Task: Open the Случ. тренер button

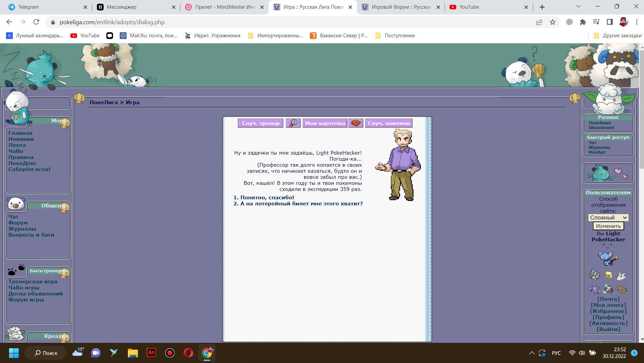Action: point(260,123)
